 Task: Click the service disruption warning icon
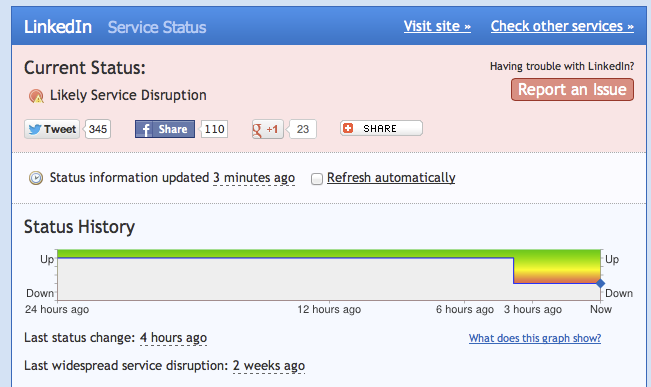36,96
